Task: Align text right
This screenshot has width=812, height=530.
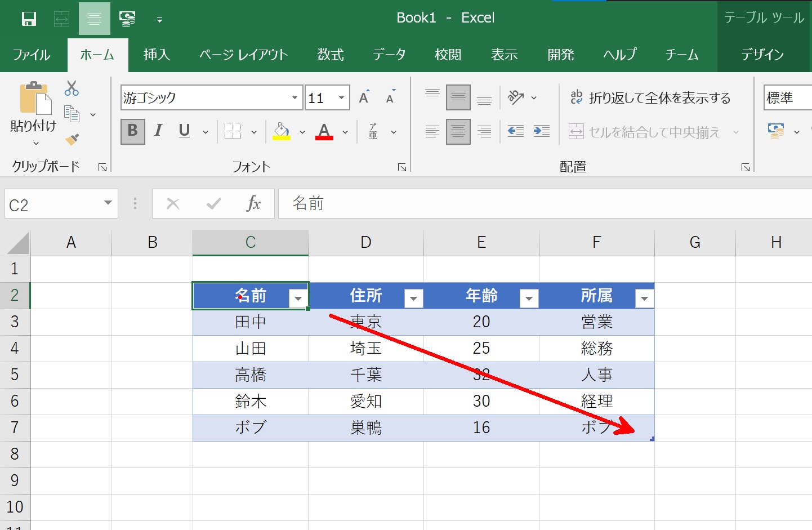Action: pos(484,132)
